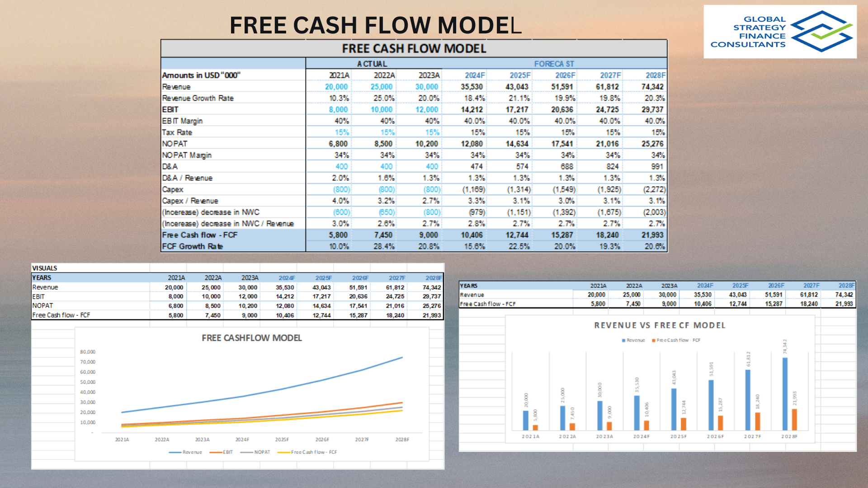
Task: Click the VISUALS label above the lower-left table
Action: (x=45, y=268)
